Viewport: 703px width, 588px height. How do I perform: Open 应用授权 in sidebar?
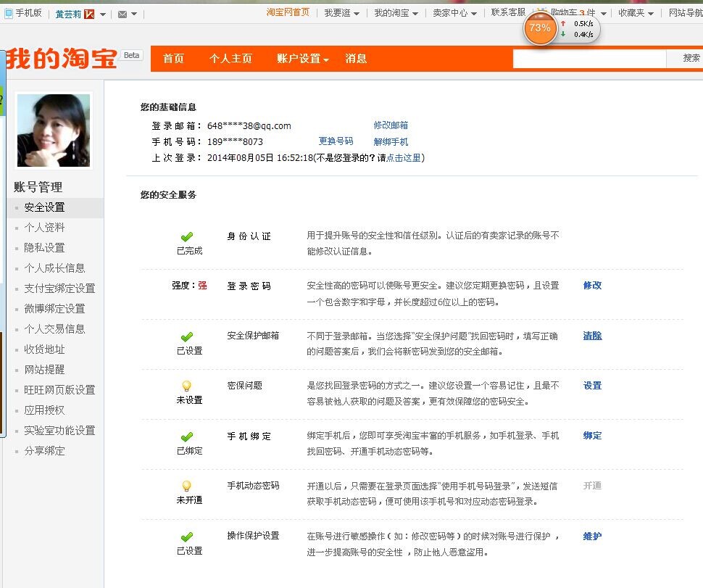[x=44, y=410]
